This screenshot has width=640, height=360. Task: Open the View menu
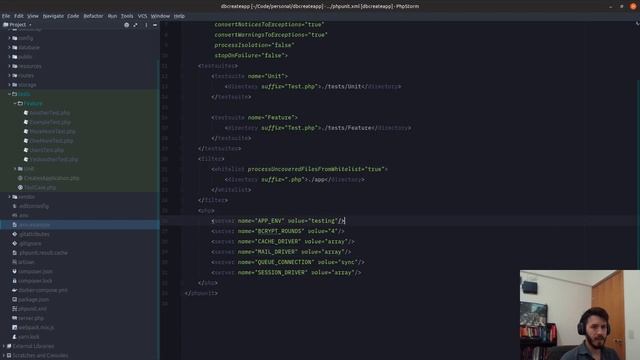click(x=33, y=16)
